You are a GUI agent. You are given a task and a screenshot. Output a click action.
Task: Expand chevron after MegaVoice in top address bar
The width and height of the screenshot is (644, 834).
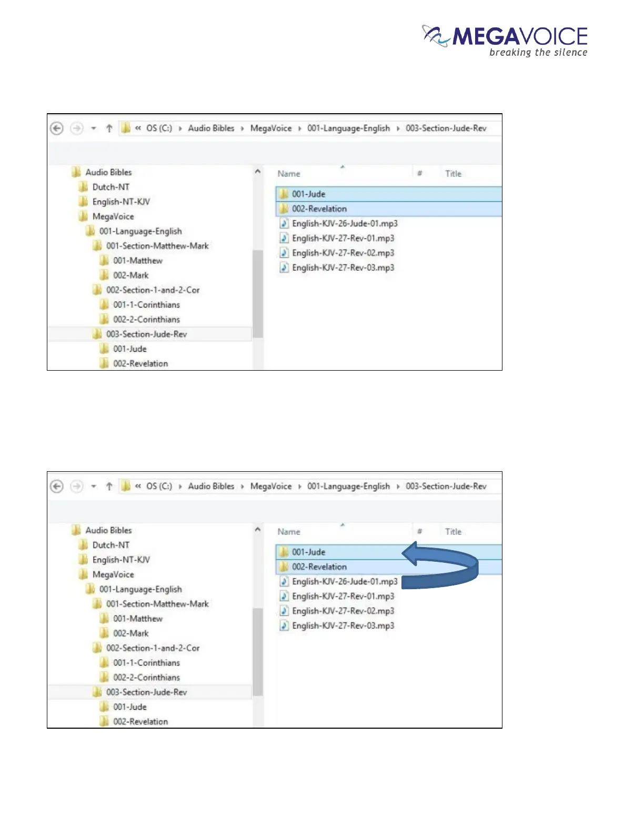[x=299, y=128]
